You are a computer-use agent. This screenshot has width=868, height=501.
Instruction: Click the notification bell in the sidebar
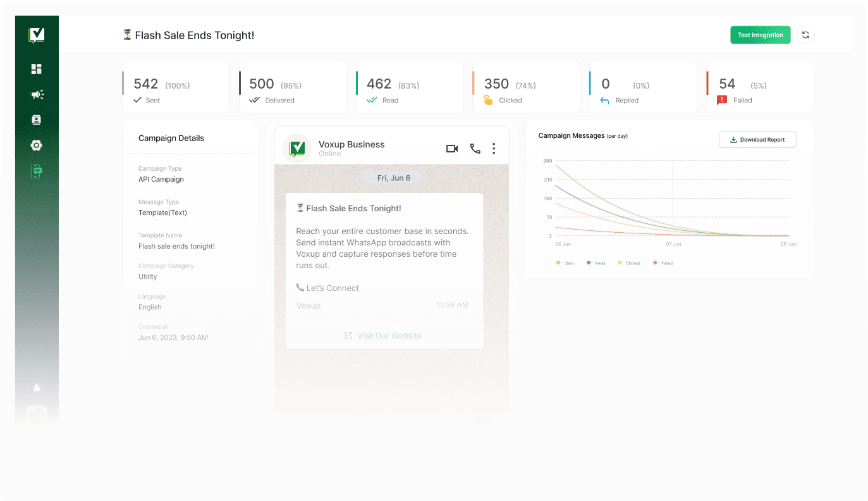(37, 388)
